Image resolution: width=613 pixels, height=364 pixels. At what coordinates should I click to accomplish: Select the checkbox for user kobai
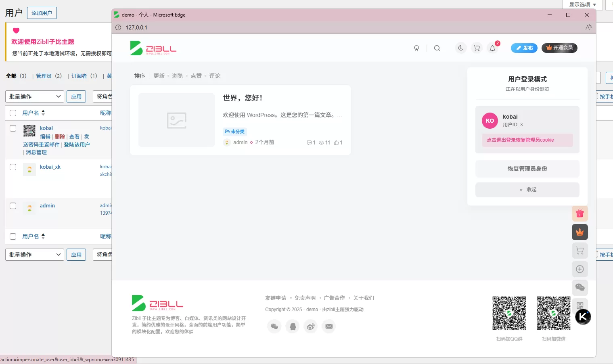click(x=13, y=128)
